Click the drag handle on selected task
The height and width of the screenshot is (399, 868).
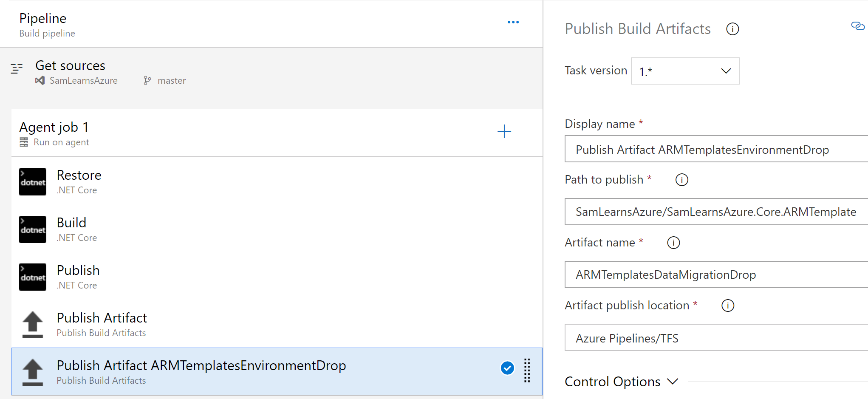(527, 371)
